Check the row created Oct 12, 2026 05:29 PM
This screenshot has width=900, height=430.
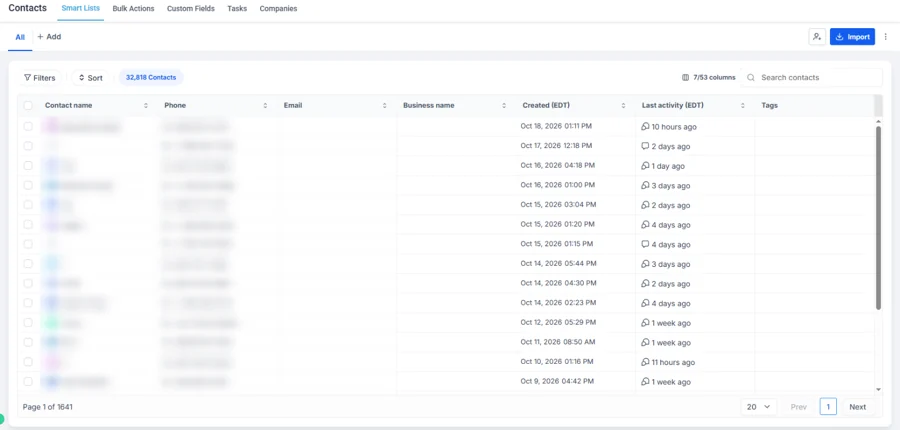28,323
